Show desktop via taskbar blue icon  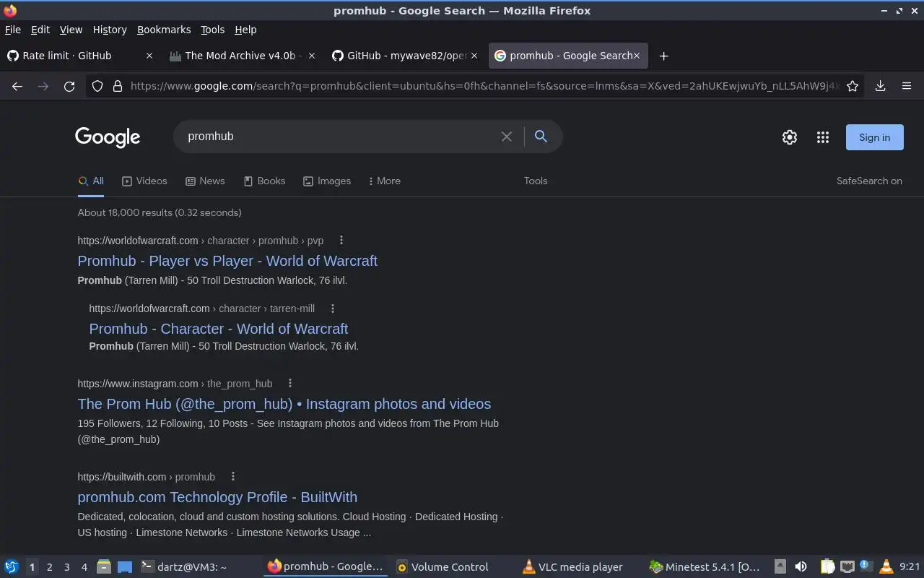[125, 567]
